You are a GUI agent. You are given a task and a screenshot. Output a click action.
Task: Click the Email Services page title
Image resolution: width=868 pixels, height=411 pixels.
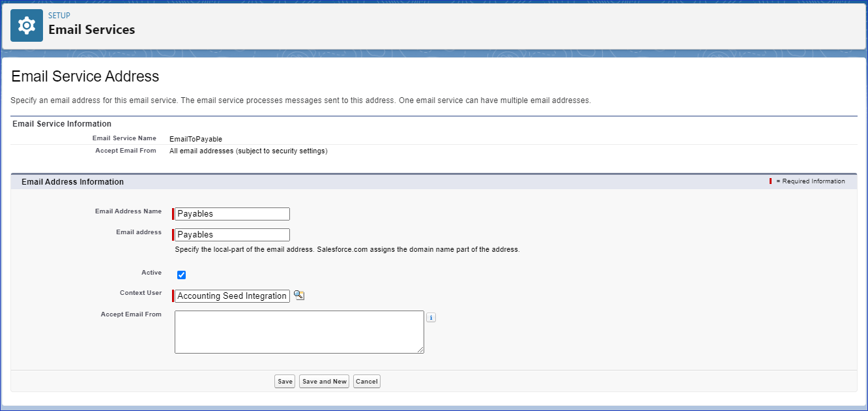[x=92, y=30]
